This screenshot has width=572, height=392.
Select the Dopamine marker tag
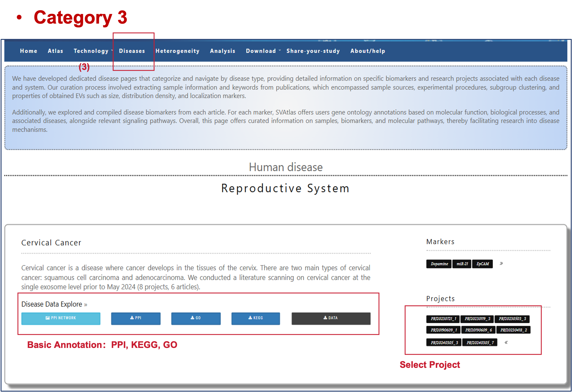(439, 264)
